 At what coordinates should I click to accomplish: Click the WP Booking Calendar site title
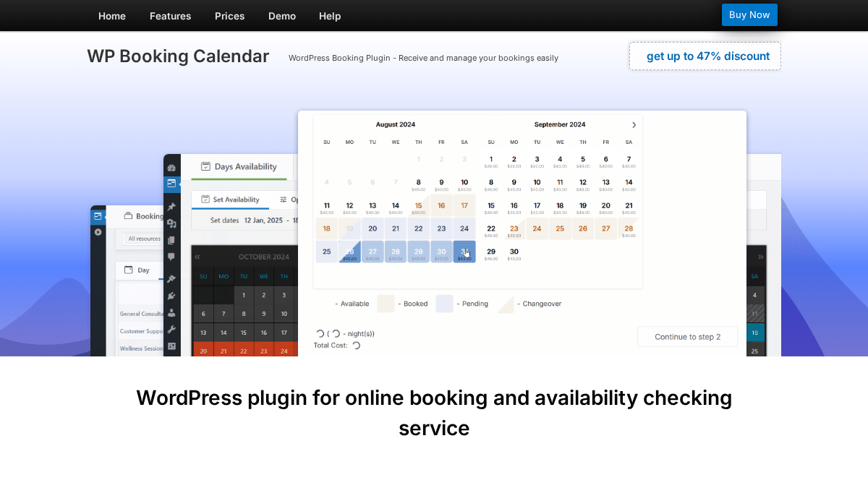pyautogui.click(x=178, y=56)
